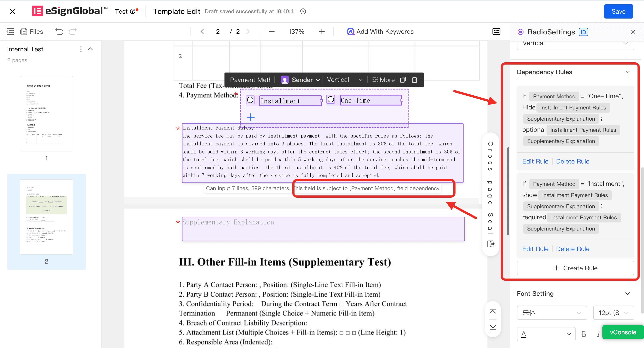
Task: Select the Installment radio button
Action: tap(250, 100)
